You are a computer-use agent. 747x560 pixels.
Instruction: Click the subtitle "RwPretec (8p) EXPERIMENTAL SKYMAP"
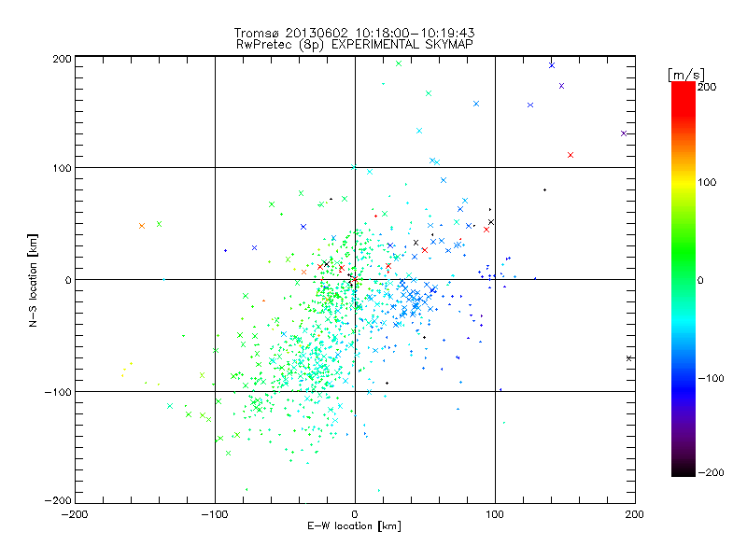coord(355,44)
